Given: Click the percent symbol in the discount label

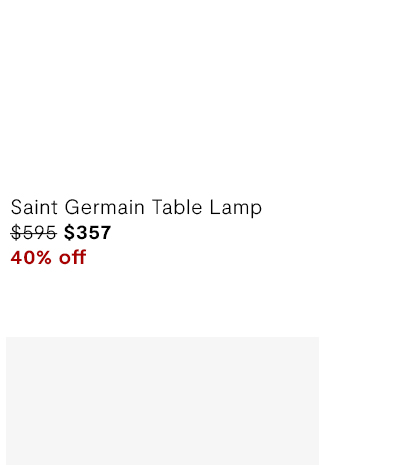Looking at the screenshot, I should (45, 258).
